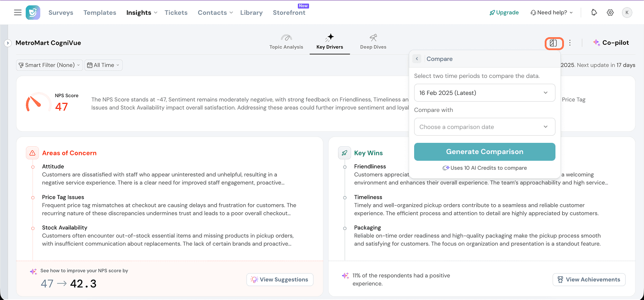Expand the left sidebar panel
The width and height of the screenshot is (644, 300).
coord(8,43)
